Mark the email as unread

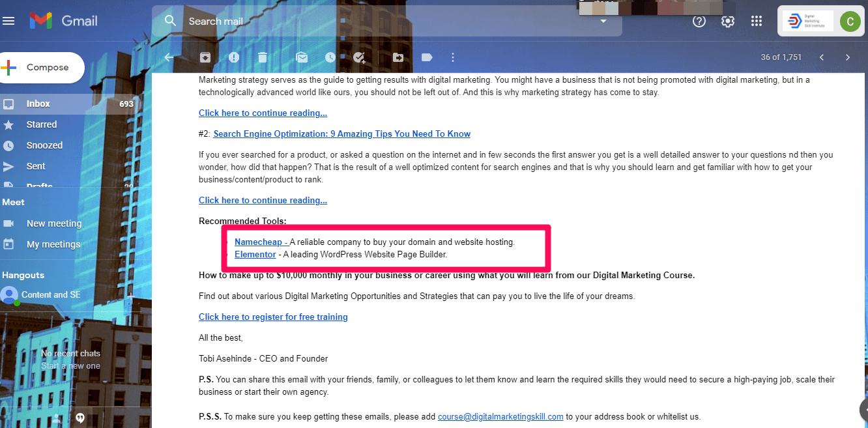click(x=302, y=57)
